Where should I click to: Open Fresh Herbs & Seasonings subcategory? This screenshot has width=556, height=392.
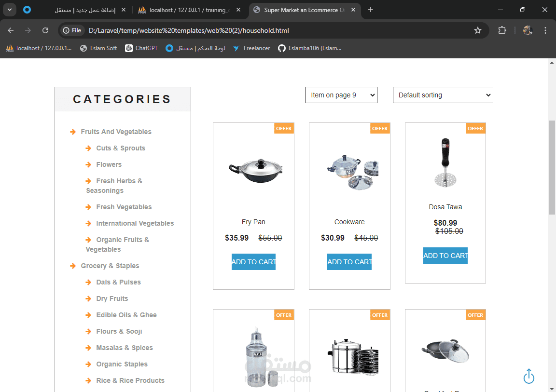pyautogui.click(x=114, y=186)
